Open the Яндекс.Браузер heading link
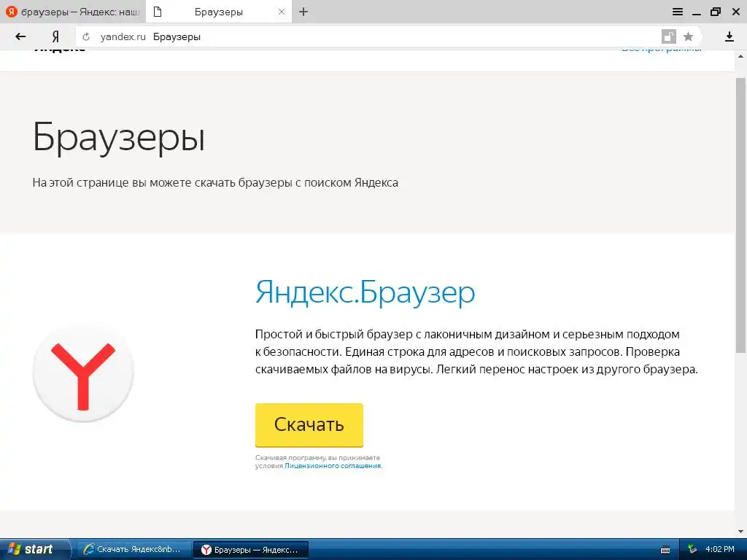The image size is (747, 560). pos(365,292)
